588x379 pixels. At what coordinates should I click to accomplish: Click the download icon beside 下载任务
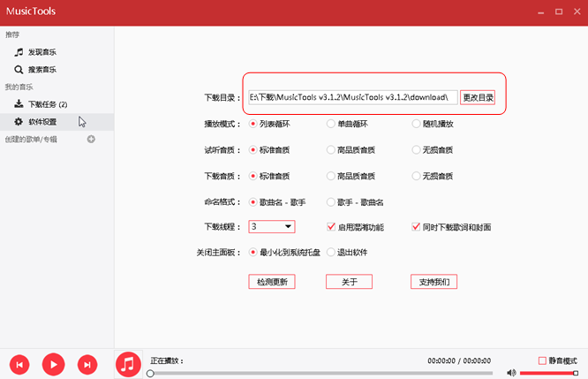point(19,103)
